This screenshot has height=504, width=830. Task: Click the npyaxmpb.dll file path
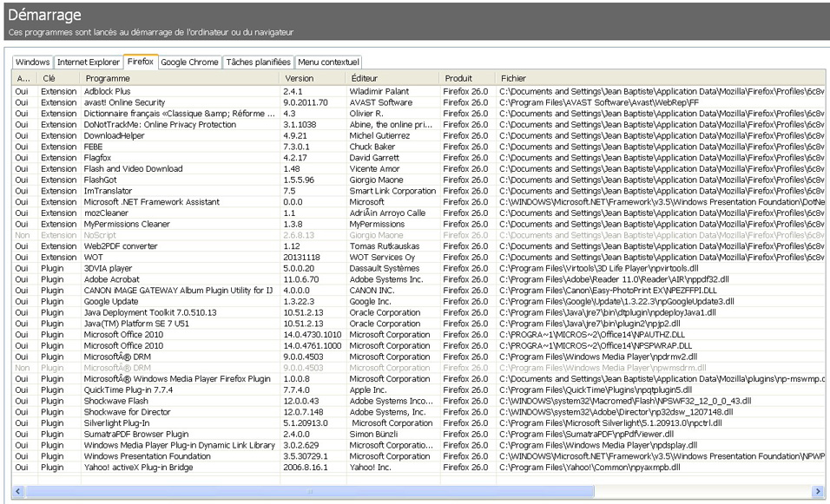click(x=590, y=468)
